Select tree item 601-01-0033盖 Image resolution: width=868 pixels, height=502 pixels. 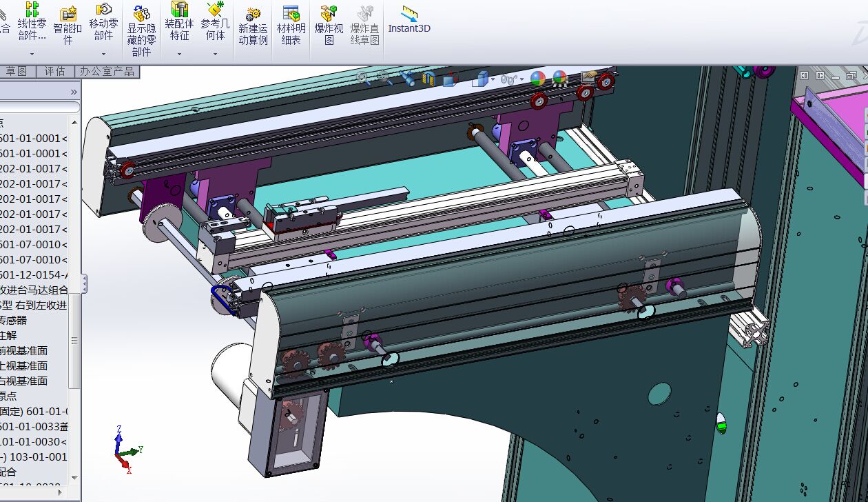(34, 426)
